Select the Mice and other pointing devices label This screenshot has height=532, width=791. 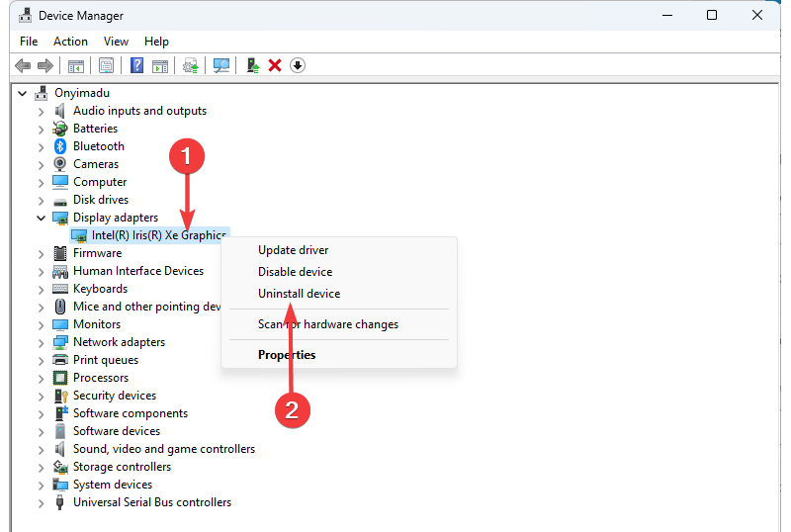(x=146, y=307)
